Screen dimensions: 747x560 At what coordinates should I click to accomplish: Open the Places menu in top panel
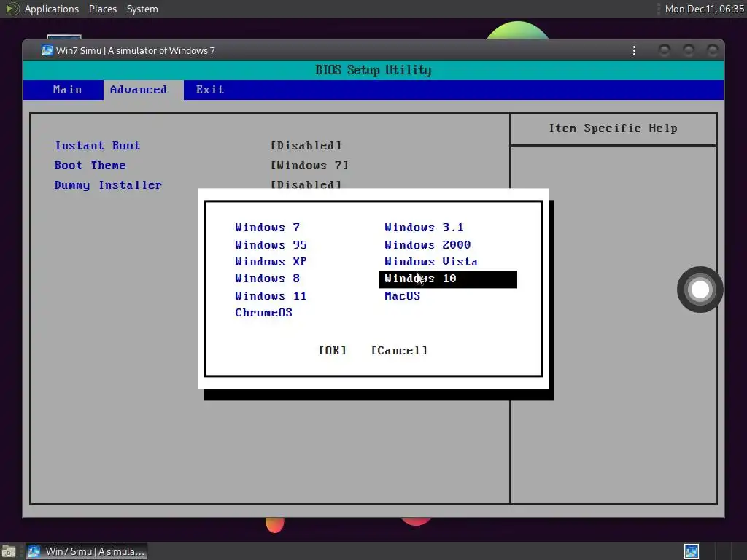pos(102,9)
